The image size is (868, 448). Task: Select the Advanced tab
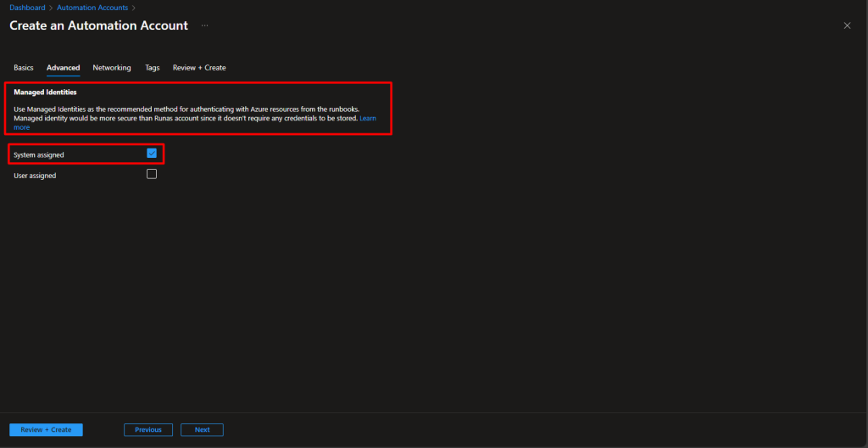[63, 68]
